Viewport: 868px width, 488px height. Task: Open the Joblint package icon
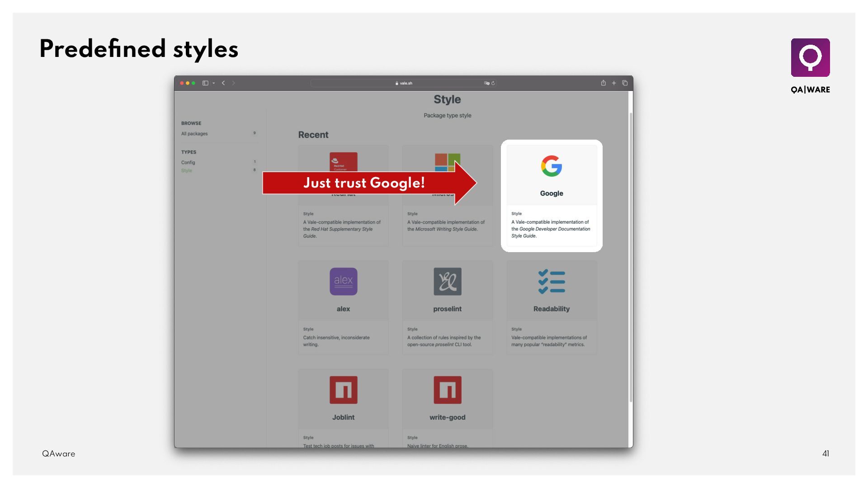(343, 390)
